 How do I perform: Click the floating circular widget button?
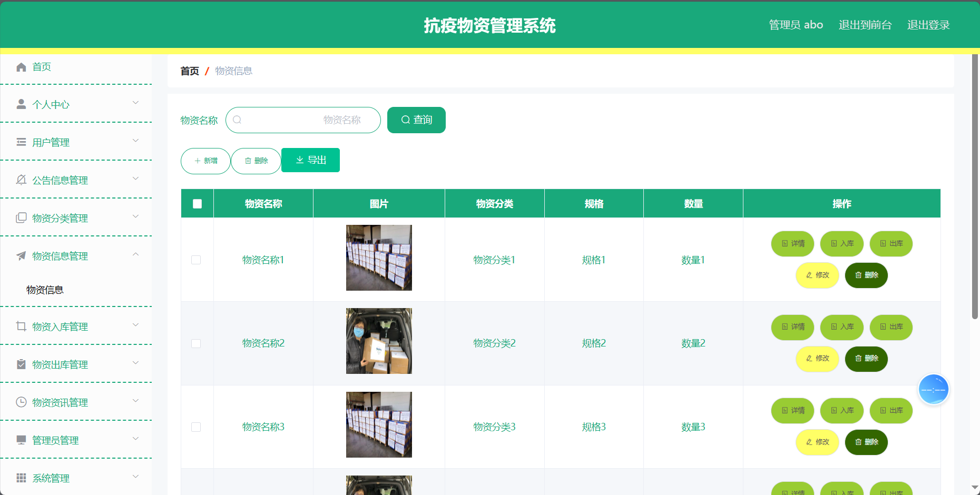click(934, 389)
